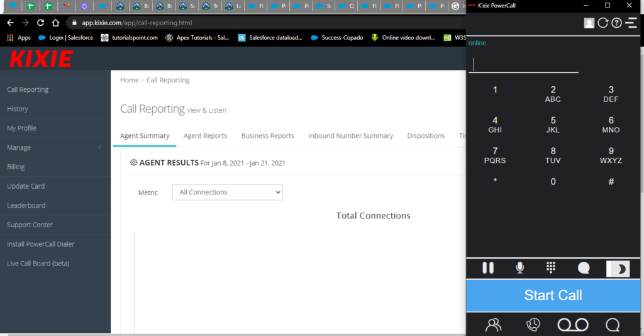The width and height of the screenshot is (644, 336).
Task: Click the online status text
Action: click(477, 43)
